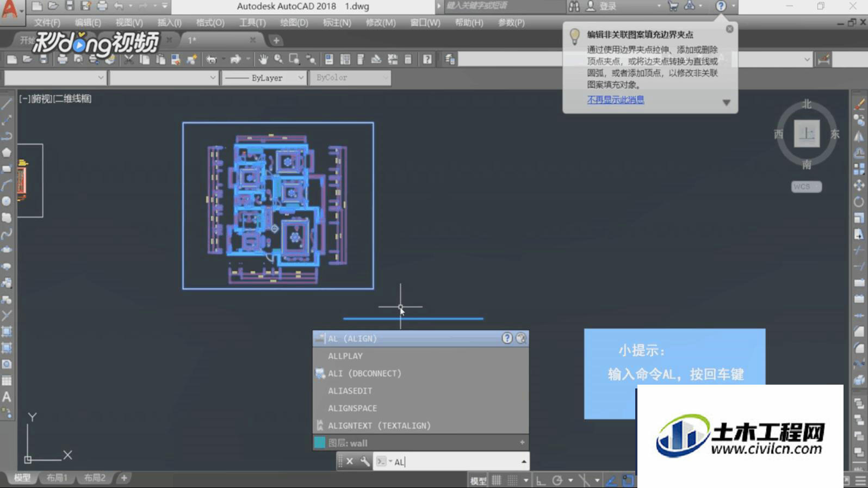The height and width of the screenshot is (488, 868).
Task: Toggle isometric drafting in the status bar
Action: 585,480
